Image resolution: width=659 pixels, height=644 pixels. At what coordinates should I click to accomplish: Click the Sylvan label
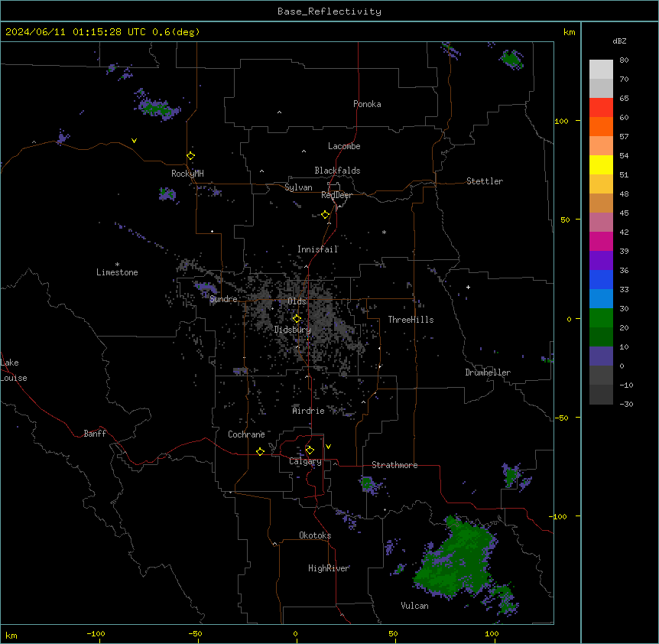click(298, 187)
